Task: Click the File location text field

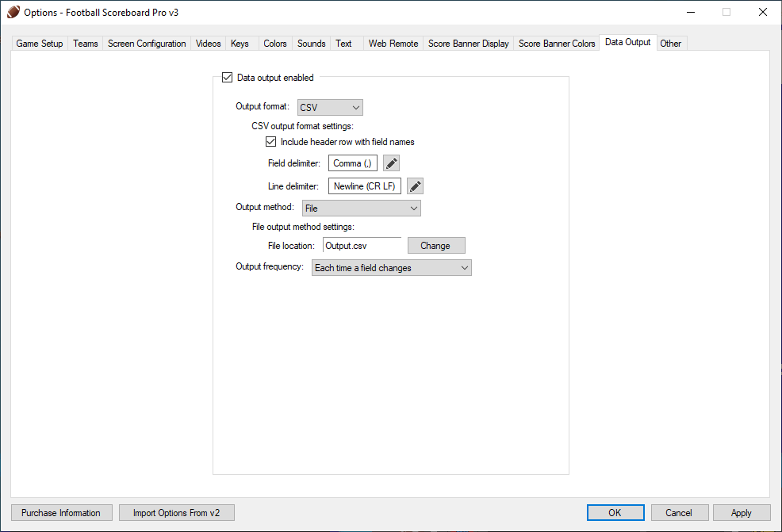Action: 362,246
